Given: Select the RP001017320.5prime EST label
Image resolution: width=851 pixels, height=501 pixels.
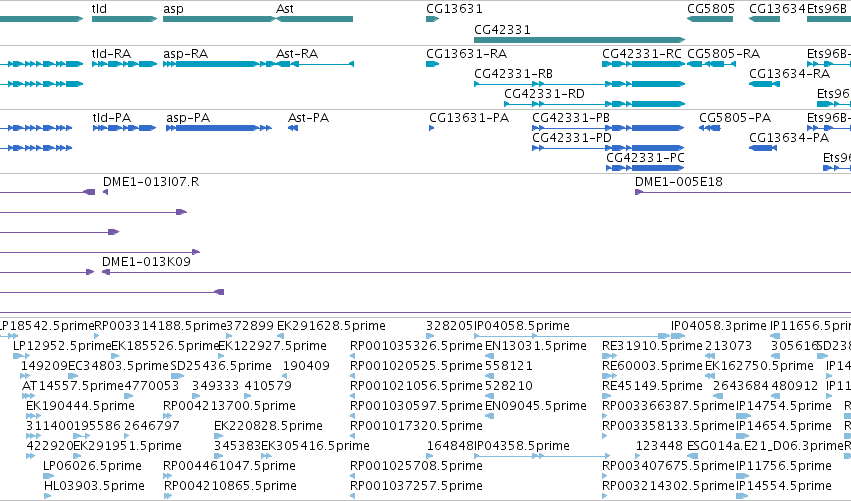Looking at the screenshot, I should [416, 426].
